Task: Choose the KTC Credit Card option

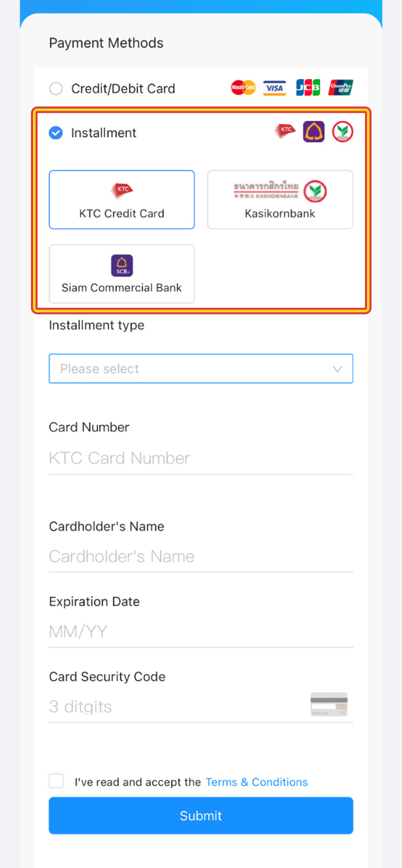Action: 122,200
